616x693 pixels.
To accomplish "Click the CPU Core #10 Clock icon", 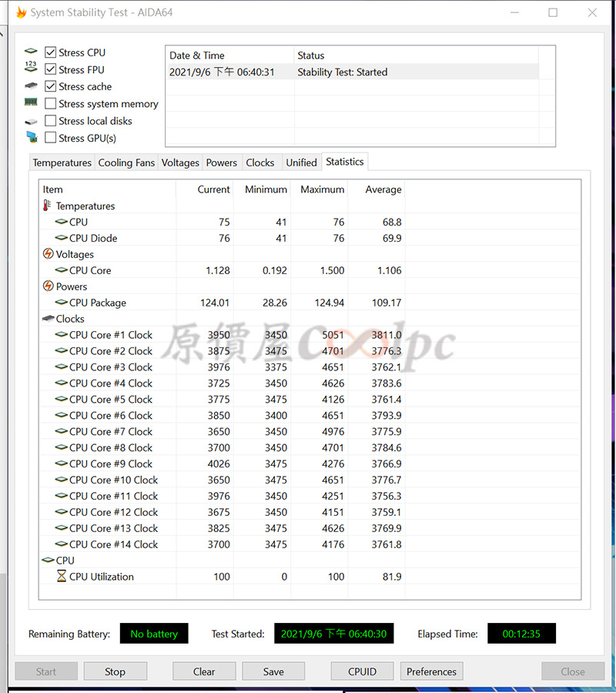I will tap(61, 480).
